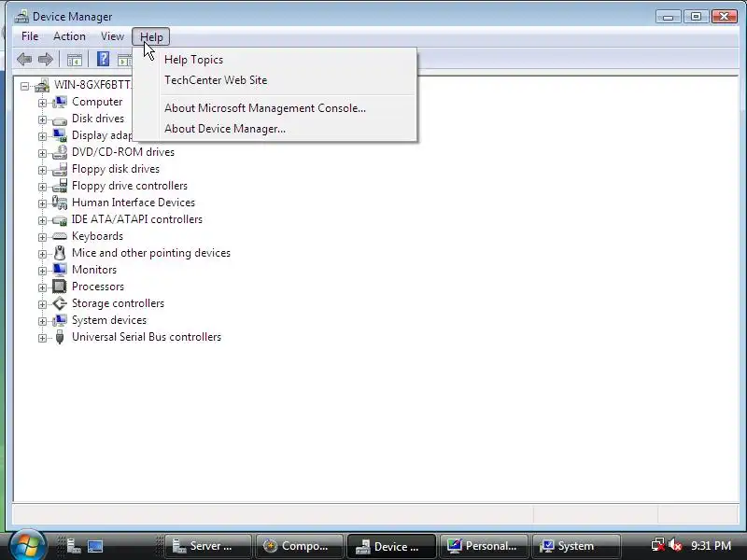This screenshot has height=560, width=747.
Task: Collapse the WIN-8GXF6BTT root node
Action: tap(25, 86)
